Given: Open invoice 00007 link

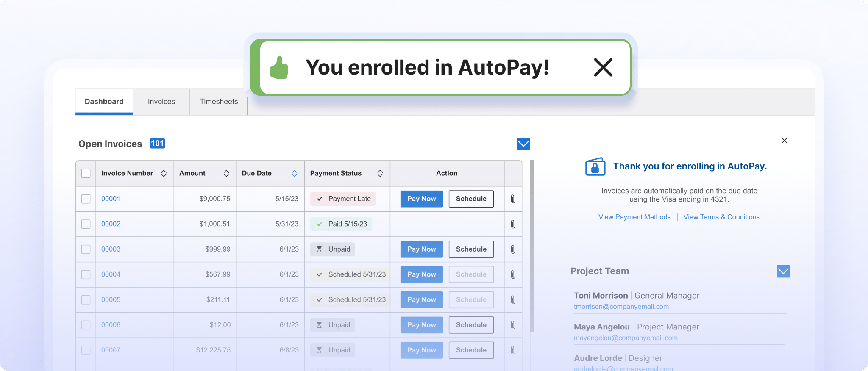Looking at the screenshot, I should [111, 350].
